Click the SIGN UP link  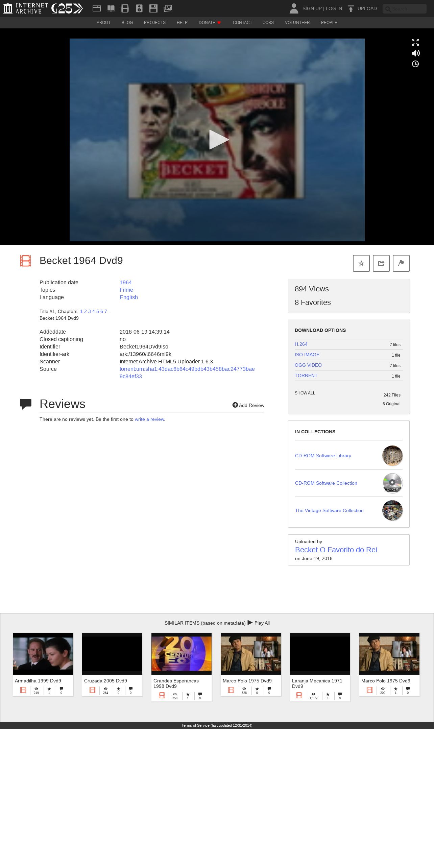pyautogui.click(x=312, y=8)
